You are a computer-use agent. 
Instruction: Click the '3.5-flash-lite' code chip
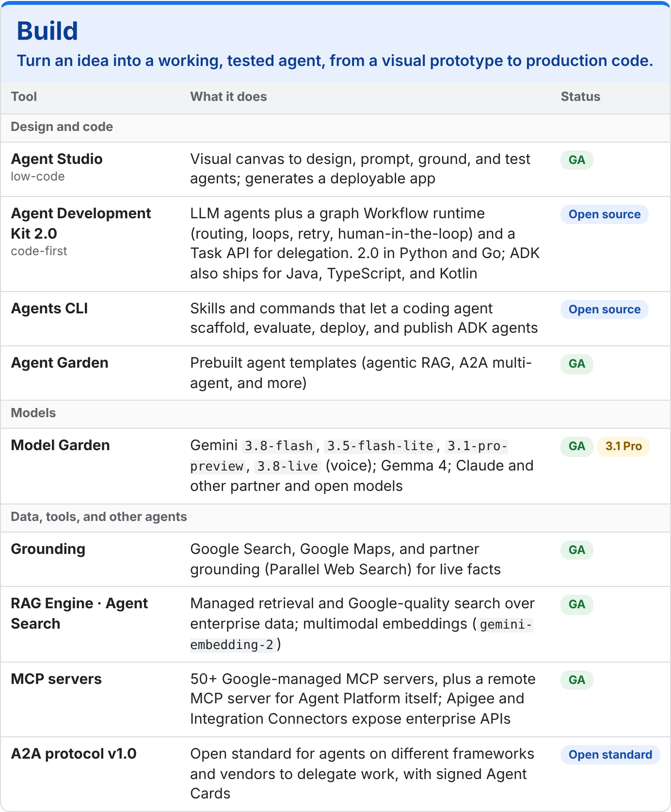pos(380,446)
